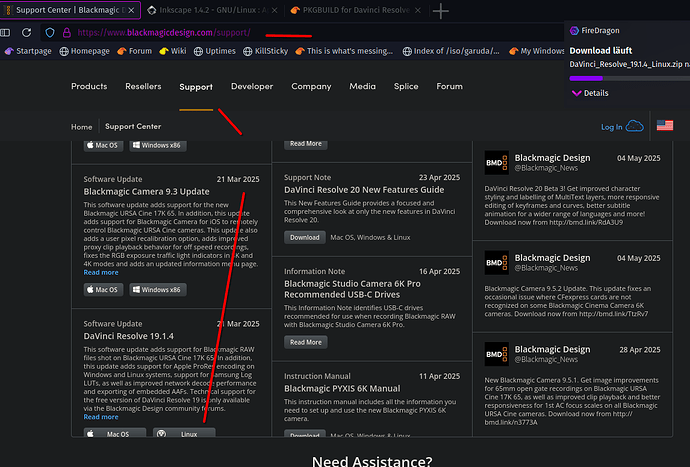
Task: Expand download Details in FireDragon popup
Action: [x=590, y=93]
